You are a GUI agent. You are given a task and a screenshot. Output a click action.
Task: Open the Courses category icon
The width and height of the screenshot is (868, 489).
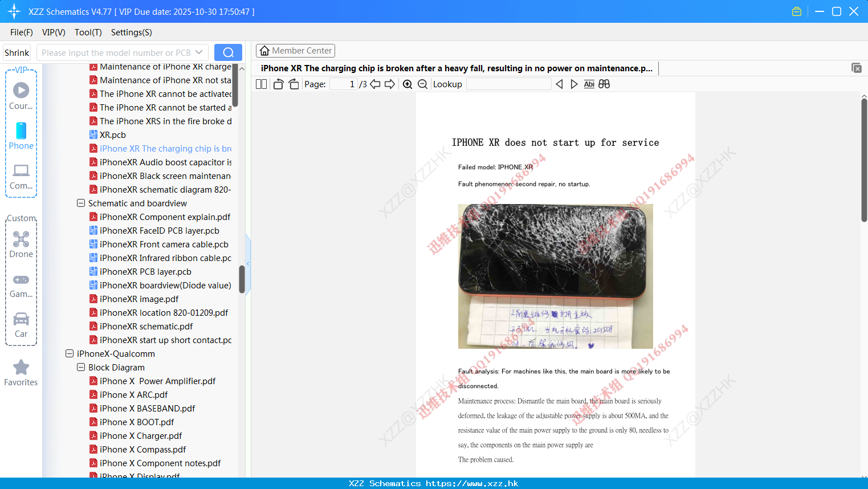21,96
